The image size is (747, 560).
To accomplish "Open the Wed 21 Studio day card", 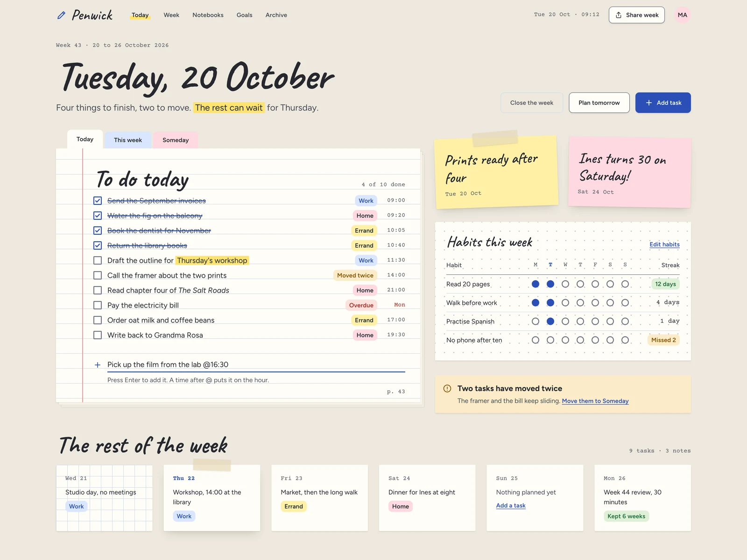I will tap(105, 498).
